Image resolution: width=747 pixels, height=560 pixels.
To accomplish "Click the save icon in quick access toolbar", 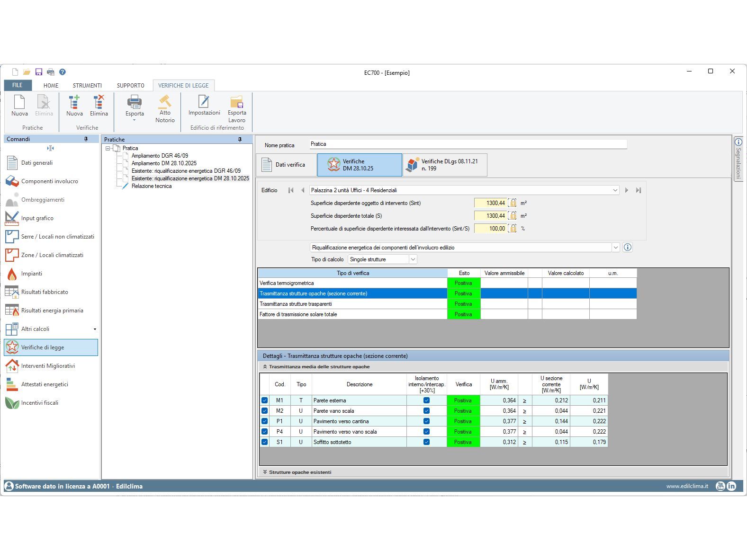I will pos(39,72).
